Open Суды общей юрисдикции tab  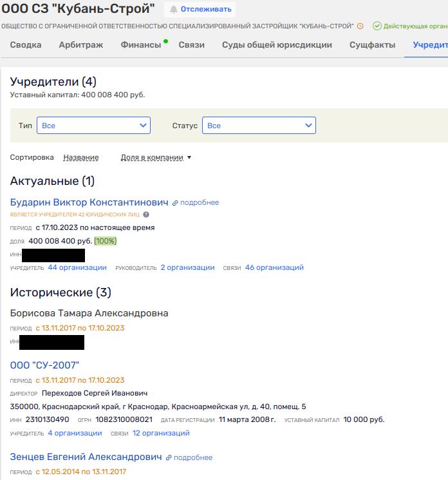tap(277, 44)
